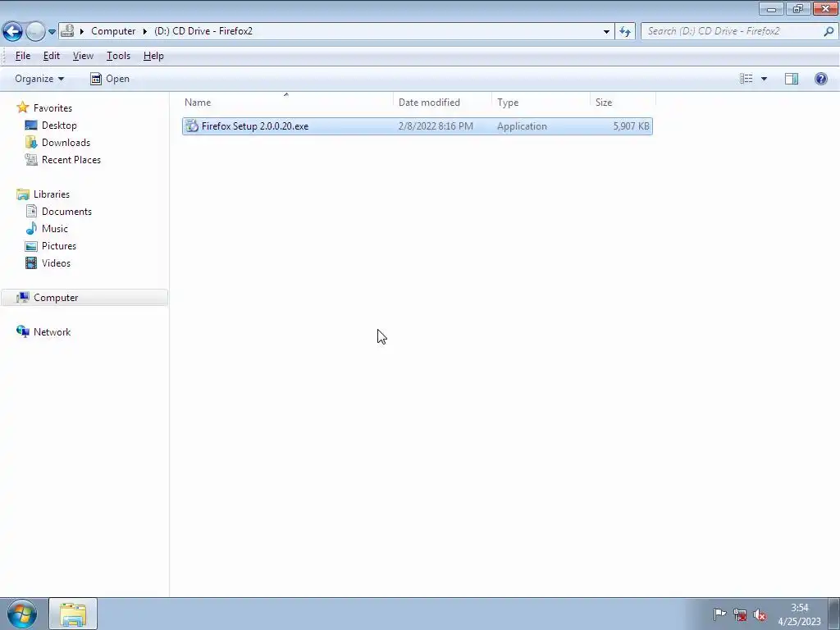The height and width of the screenshot is (630, 840).
Task: Select Favorites in the navigation pane
Action: coord(52,108)
